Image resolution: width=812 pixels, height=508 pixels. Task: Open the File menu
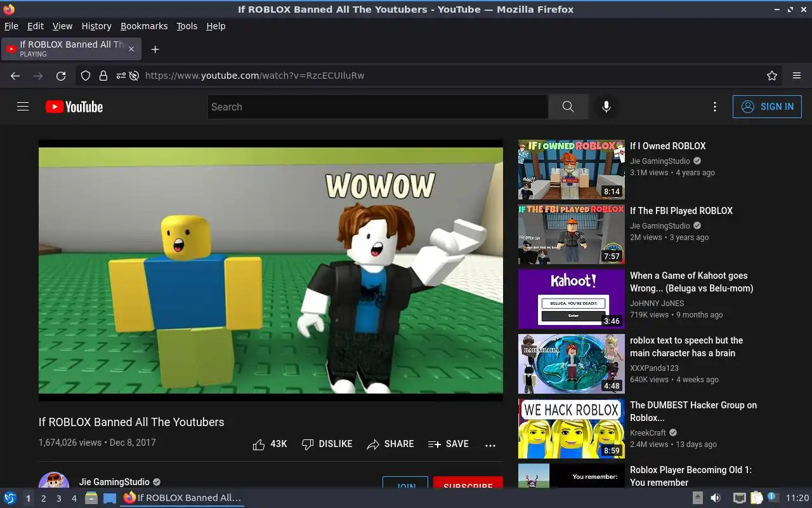pyautogui.click(x=11, y=26)
